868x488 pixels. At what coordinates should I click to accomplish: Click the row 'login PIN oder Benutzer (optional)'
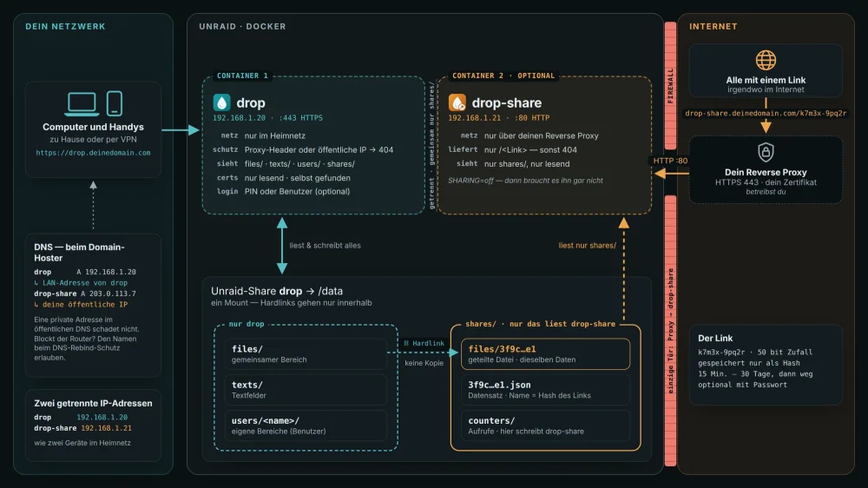(x=284, y=192)
